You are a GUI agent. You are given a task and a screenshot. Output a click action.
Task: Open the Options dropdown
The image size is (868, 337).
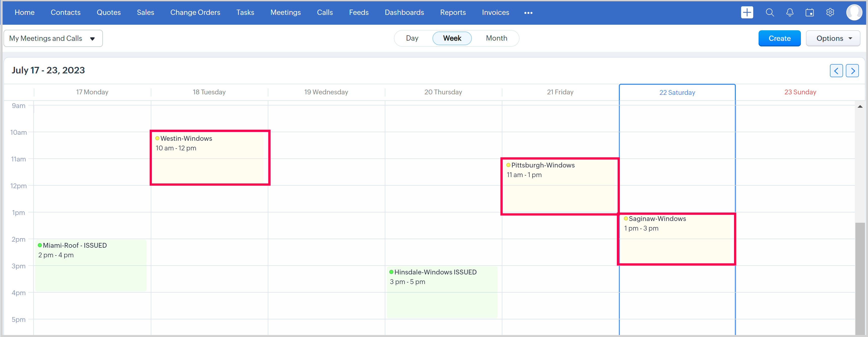[x=833, y=38]
